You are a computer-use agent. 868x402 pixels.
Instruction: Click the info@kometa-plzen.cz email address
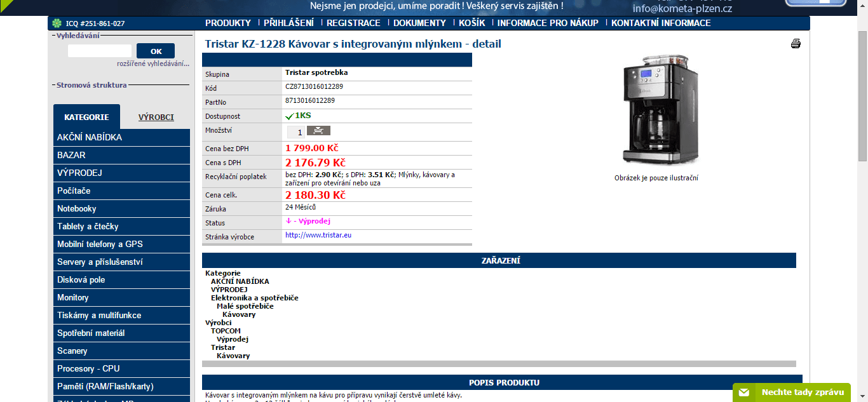point(682,8)
